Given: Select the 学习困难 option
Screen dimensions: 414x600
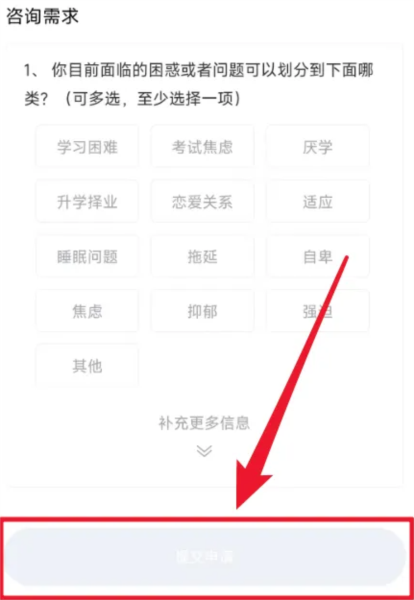Looking at the screenshot, I should [x=87, y=147].
